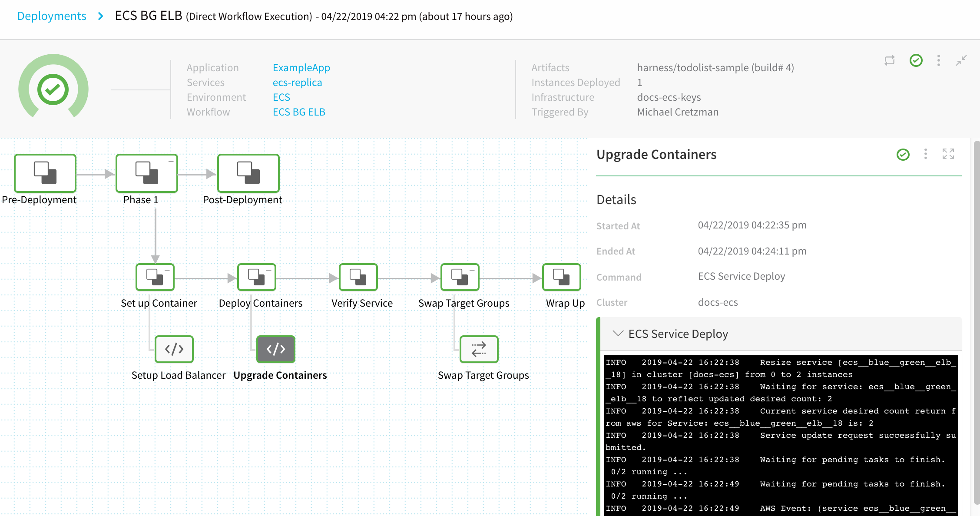The width and height of the screenshot is (980, 516).
Task: Expand the Upgrade Containers details panel
Action: [x=948, y=154]
